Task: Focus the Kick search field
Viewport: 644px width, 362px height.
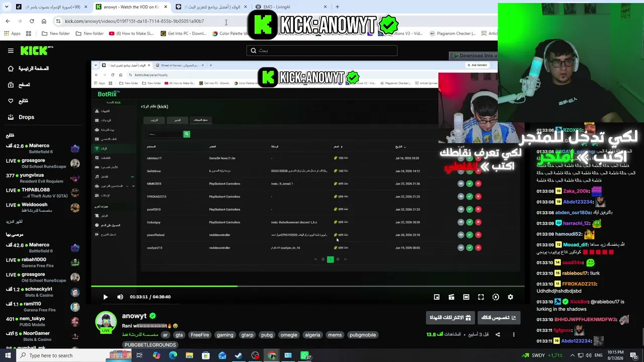Action: tap(322, 50)
